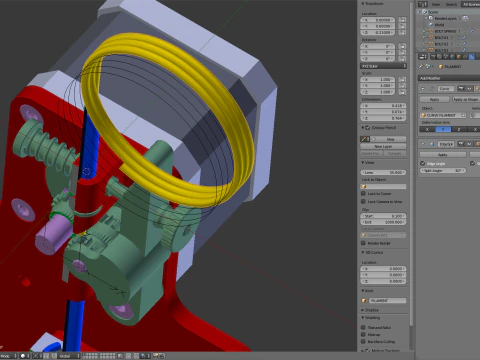Collapse the 3D Cursor panel
The height and width of the screenshot is (360, 480).
coord(363,252)
